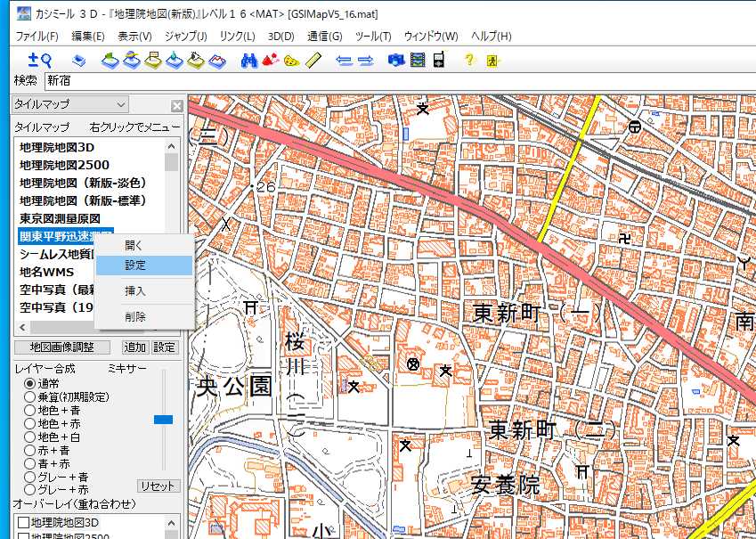Viewport: 756px width, 539px height.
Task: Open the 通信 menu
Action: (x=324, y=37)
